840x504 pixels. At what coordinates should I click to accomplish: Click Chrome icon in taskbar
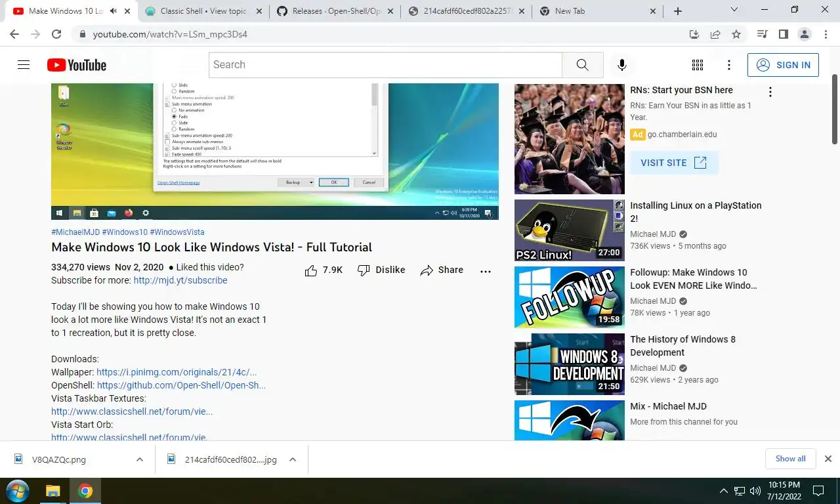click(x=85, y=491)
